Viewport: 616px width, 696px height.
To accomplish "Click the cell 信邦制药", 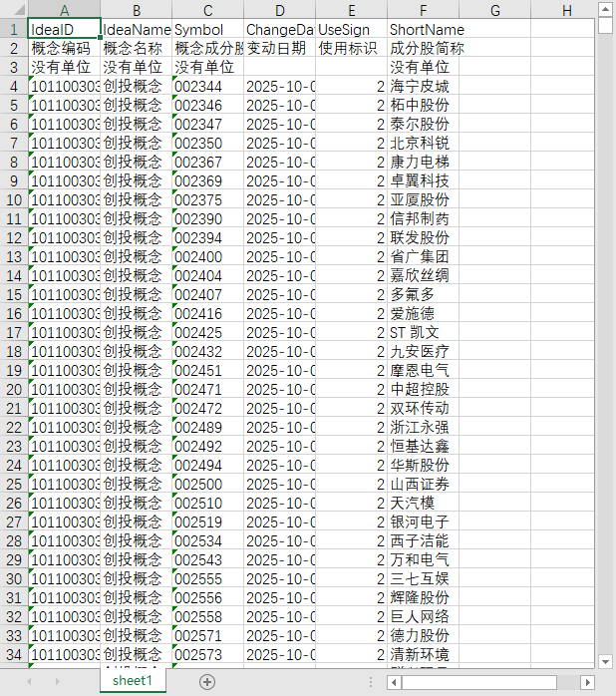I will pyautogui.click(x=423, y=218).
